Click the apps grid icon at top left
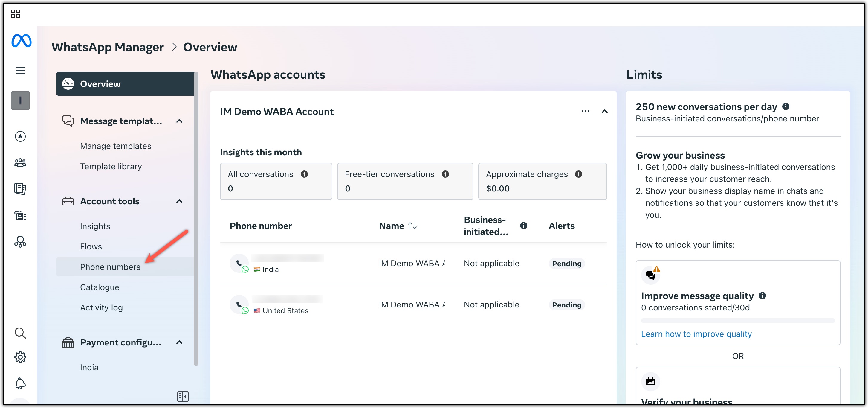Screen dimensions: 868x408 pyautogui.click(x=16, y=14)
